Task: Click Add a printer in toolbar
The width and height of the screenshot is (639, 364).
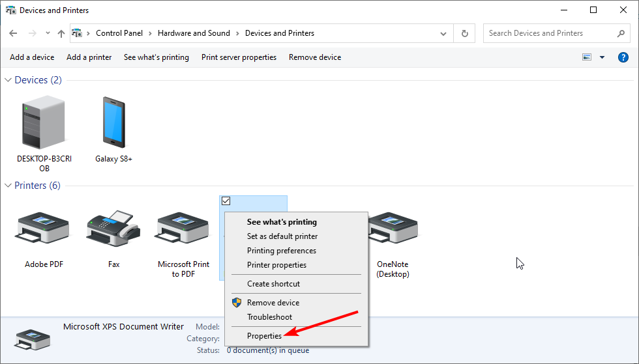Action: click(89, 57)
